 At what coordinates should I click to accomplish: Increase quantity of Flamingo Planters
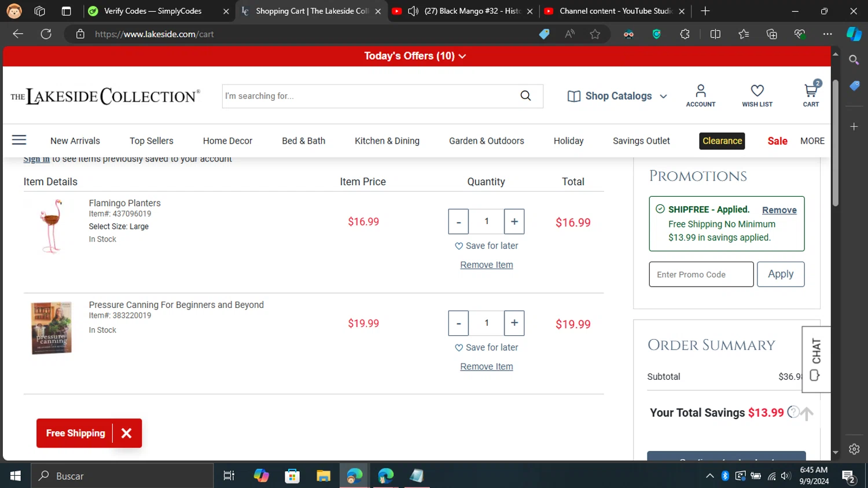point(514,222)
